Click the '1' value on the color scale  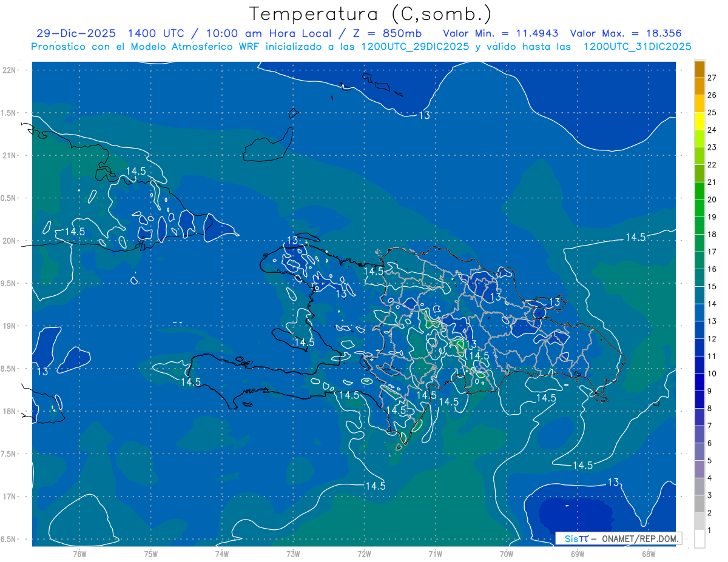tap(709, 530)
